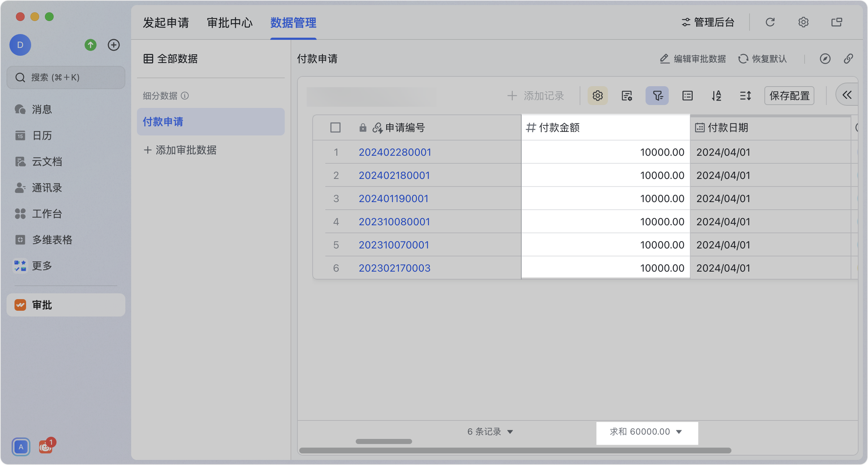Image resolution: width=868 pixels, height=465 pixels.
Task: Click the 2024/04/01 date cell in row 3
Action: tap(770, 198)
